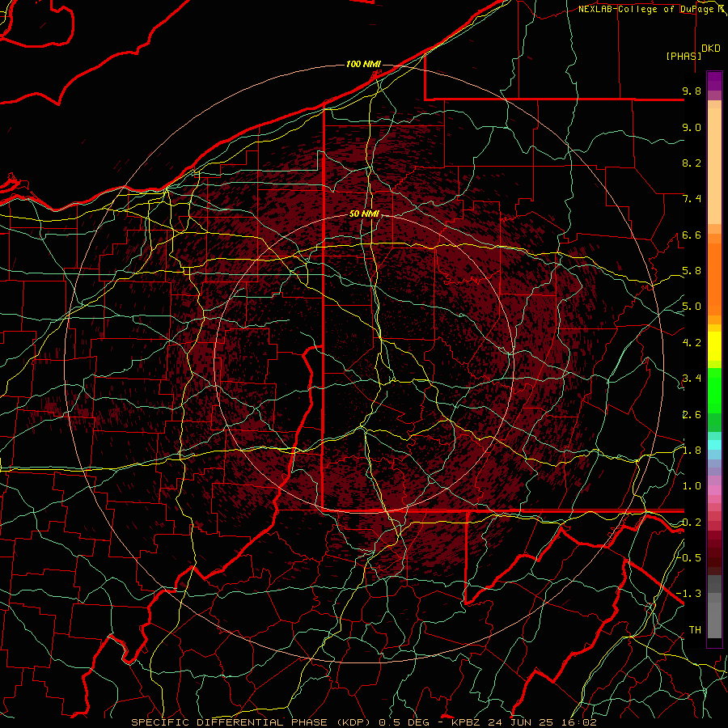Pick the bright green segment of the color bar
Screen dimensions: 728x728
click(x=714, y=390)
